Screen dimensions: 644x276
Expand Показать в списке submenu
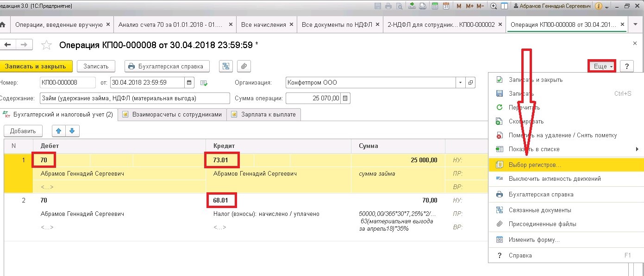tap(637, 149)
